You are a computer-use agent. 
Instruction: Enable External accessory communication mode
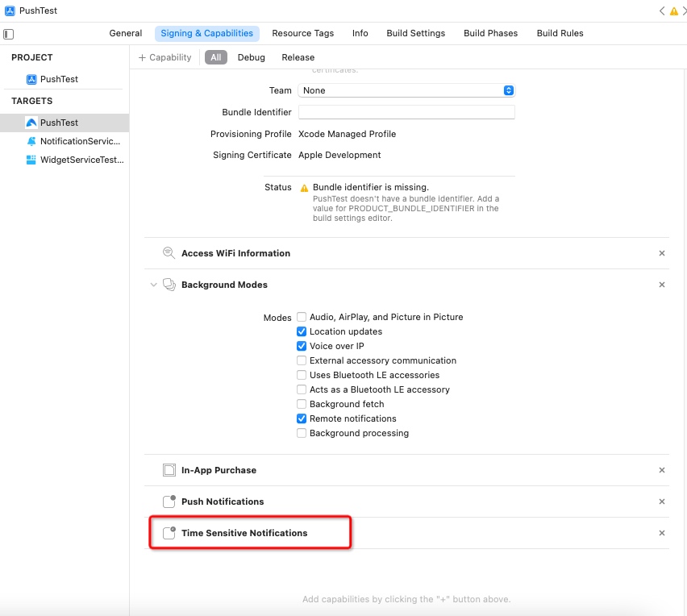tap(302, 360)
